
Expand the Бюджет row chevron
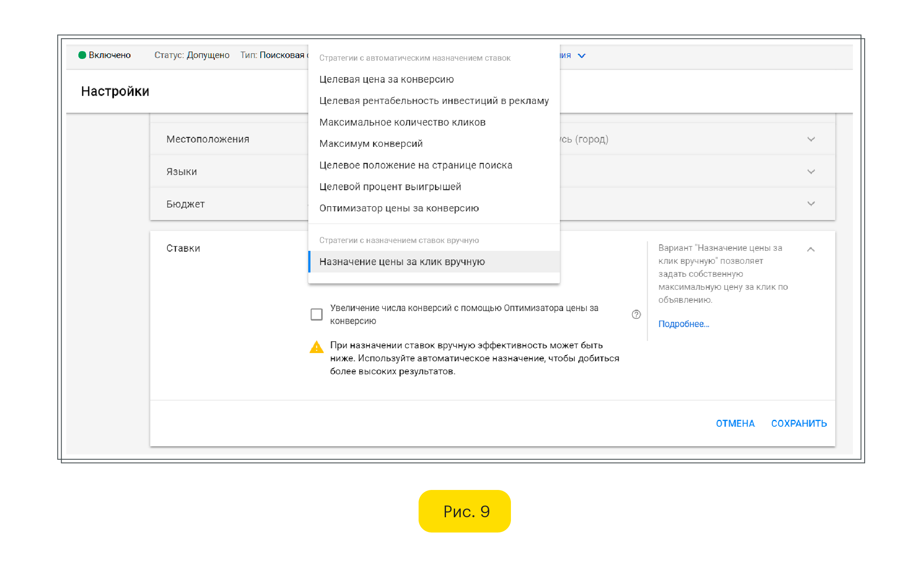pos(811,204)
